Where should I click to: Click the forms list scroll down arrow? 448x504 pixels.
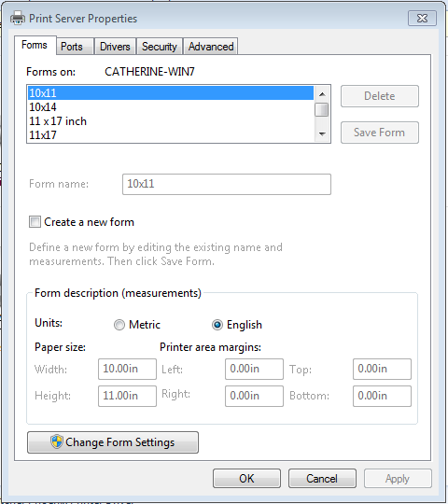(322, 133)
